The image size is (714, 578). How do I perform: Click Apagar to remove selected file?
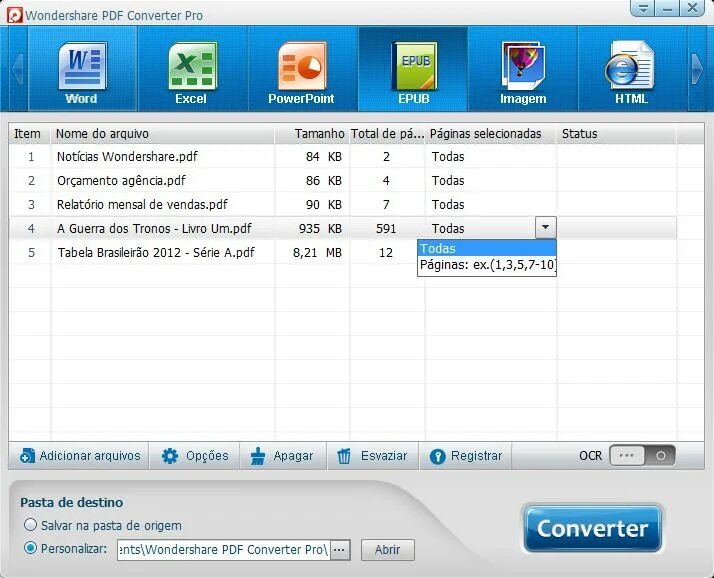click(282, 455)
